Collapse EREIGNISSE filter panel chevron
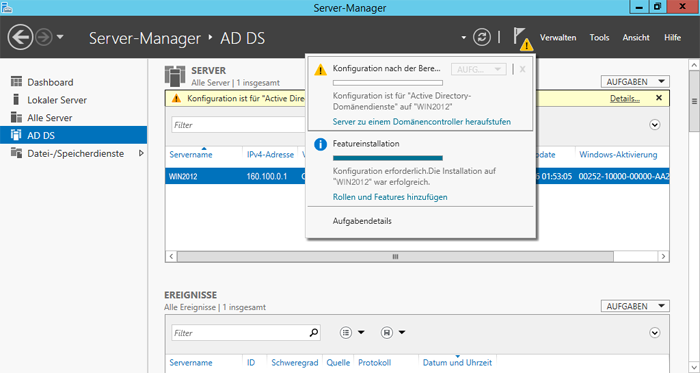 [x=654, y=333]
